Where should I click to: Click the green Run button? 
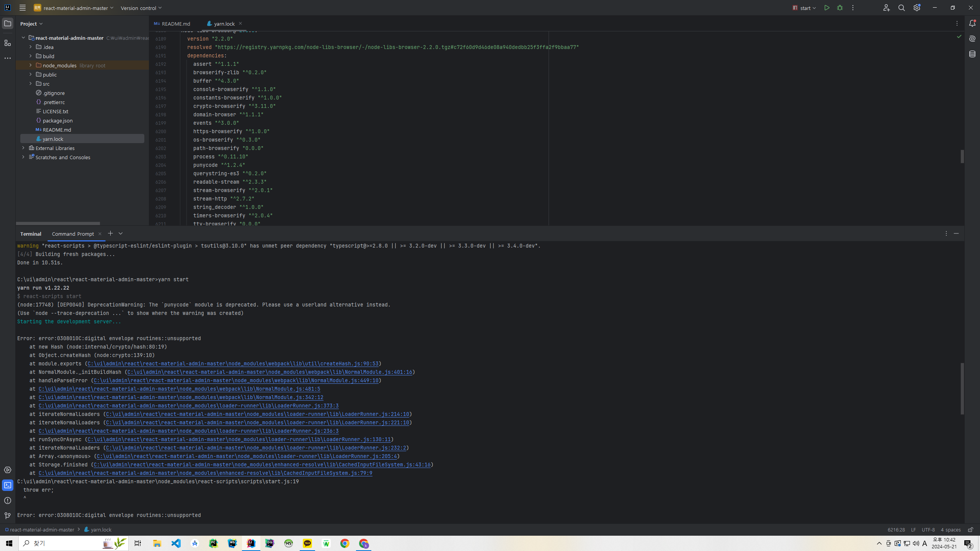pyautogui.click(x=827, y=8)
